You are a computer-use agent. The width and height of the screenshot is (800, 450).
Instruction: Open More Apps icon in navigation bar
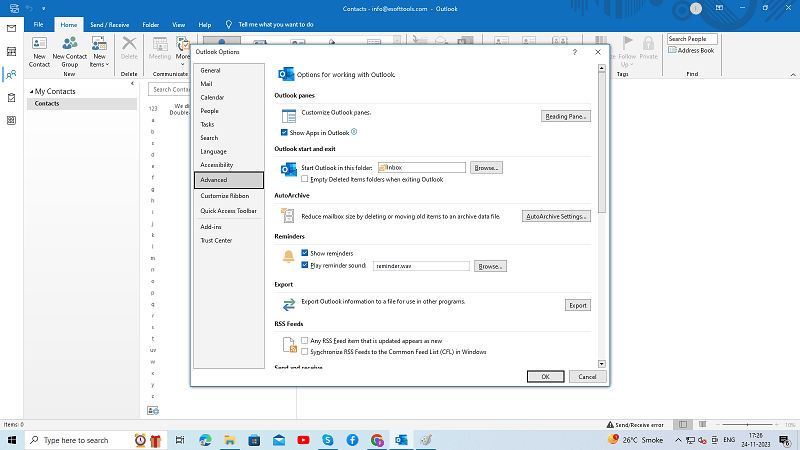pos(11,120)
